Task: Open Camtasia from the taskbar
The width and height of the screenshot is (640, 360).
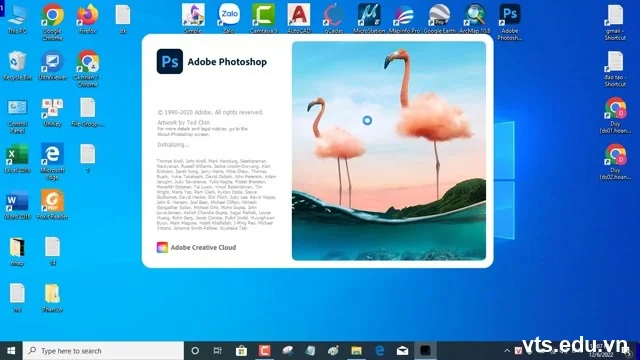Action: [264, 351]
